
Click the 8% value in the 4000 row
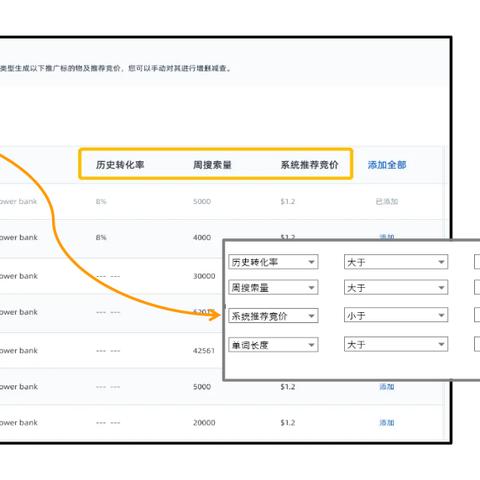tap(101, 237)
